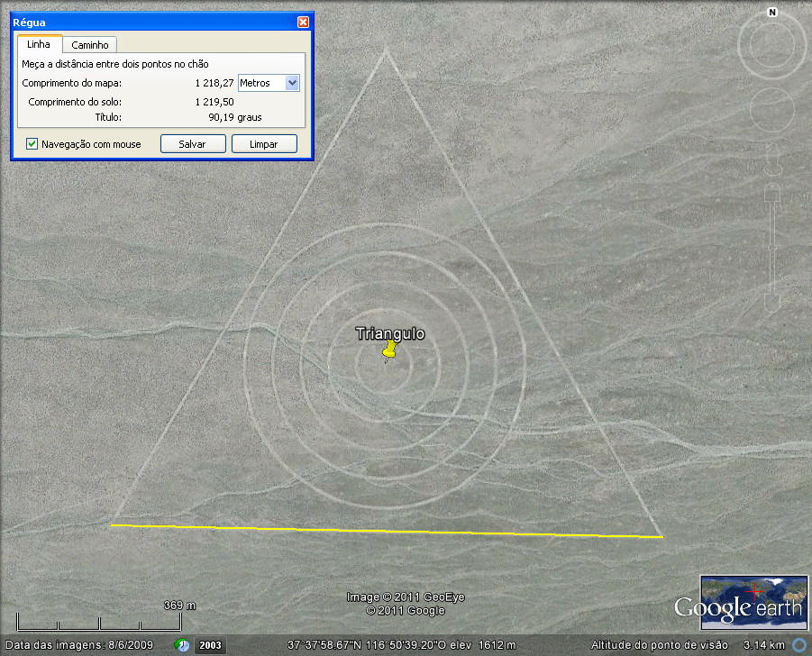Switch to the Caminho tab
The width and height of the screenshot is (812, 656).
tap(90, 44)
